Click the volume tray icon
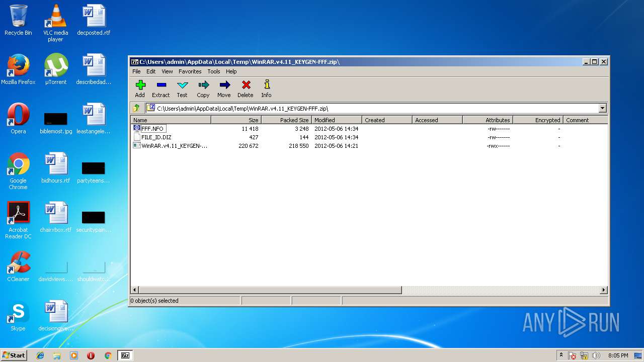Viewport: 644px width, 362px height. (596, 355)
